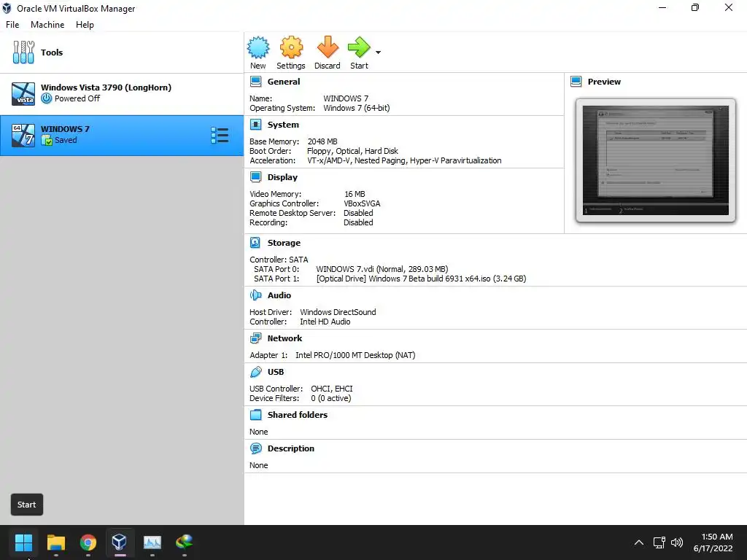The image size is (747, 560).
Task: Open the File menu
Action: point(12,25)
